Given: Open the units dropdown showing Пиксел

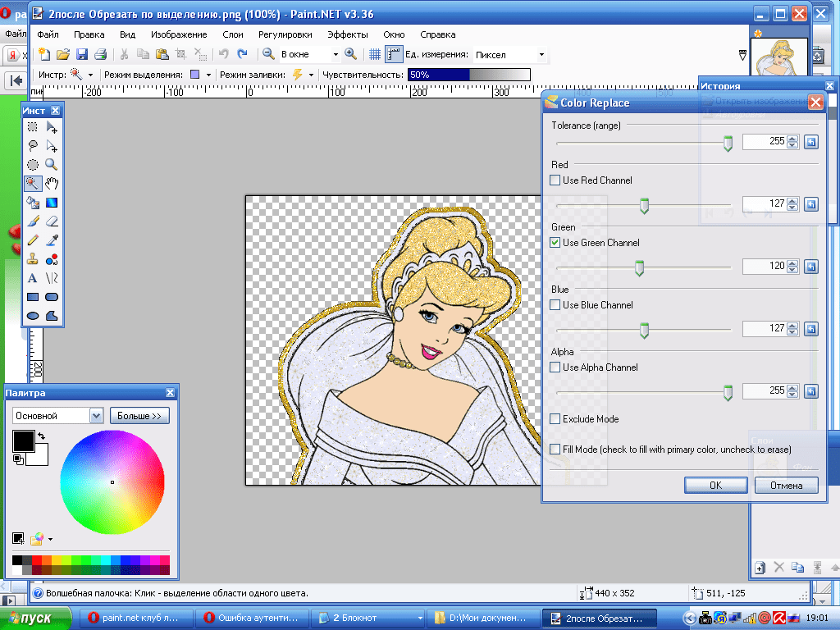Looking at the screenshot, I should click(541, 55).
